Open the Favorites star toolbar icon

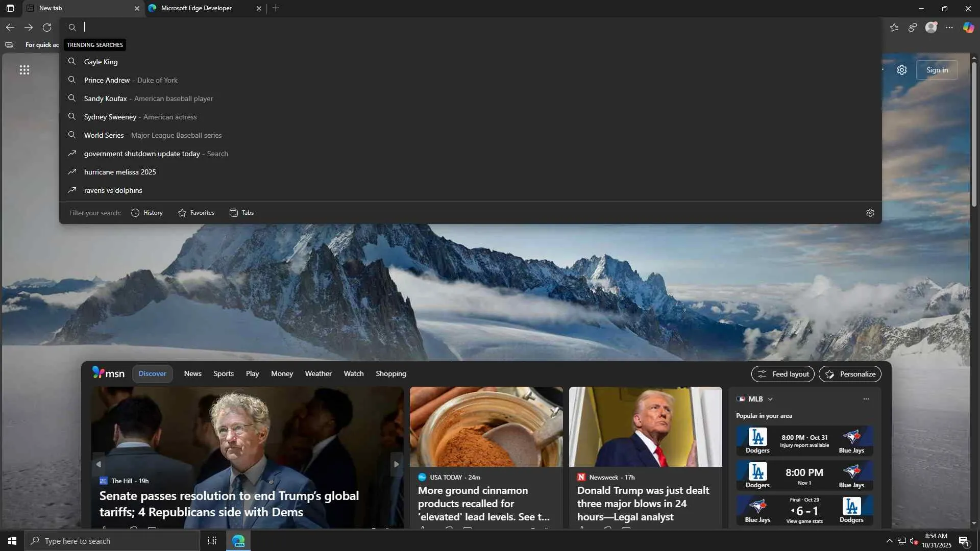click(894, 28)
